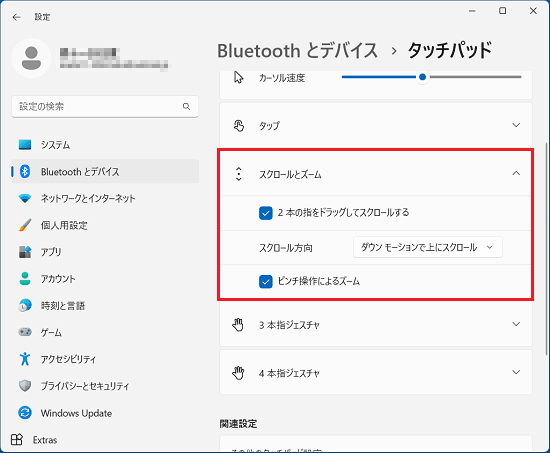
Task: Click the Windows Update sync icon
Action: [25, 413]
